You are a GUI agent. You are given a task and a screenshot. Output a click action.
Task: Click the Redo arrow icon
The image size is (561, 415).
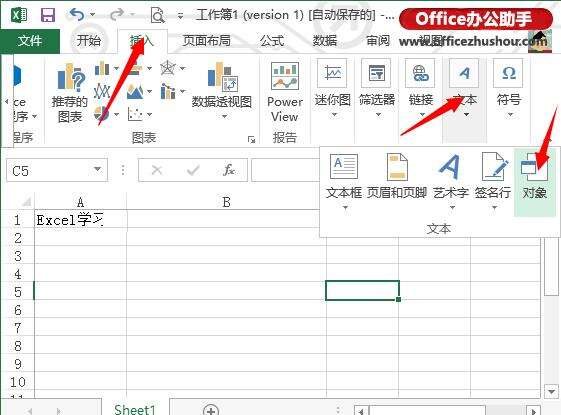[117, 15]
